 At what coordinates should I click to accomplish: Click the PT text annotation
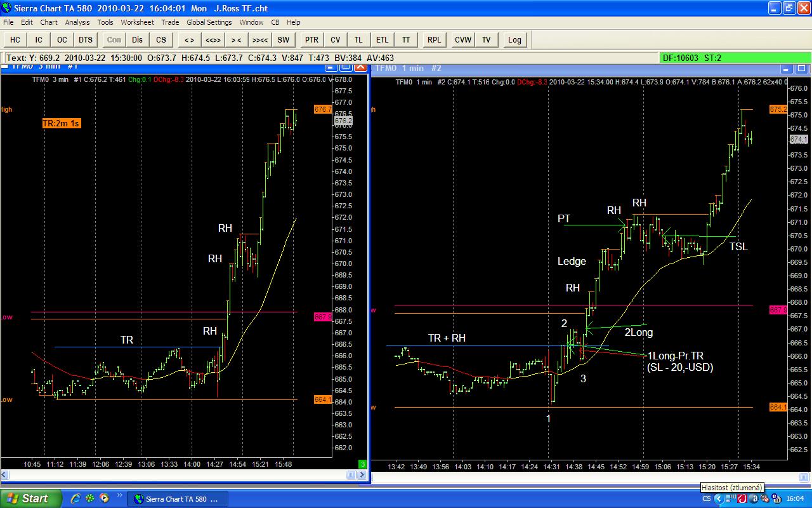click(564, 218)
